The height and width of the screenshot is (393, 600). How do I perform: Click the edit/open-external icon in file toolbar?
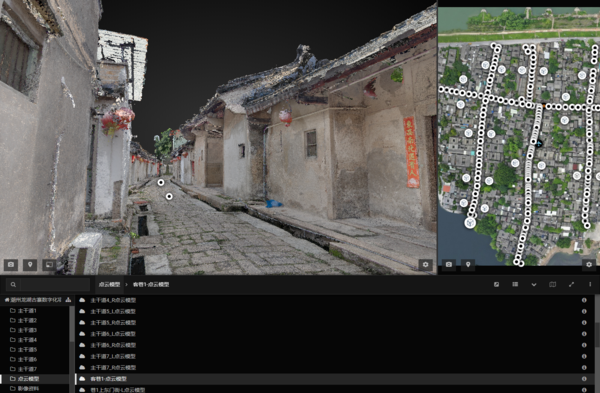pyautogui.click(x=496, y=284)
